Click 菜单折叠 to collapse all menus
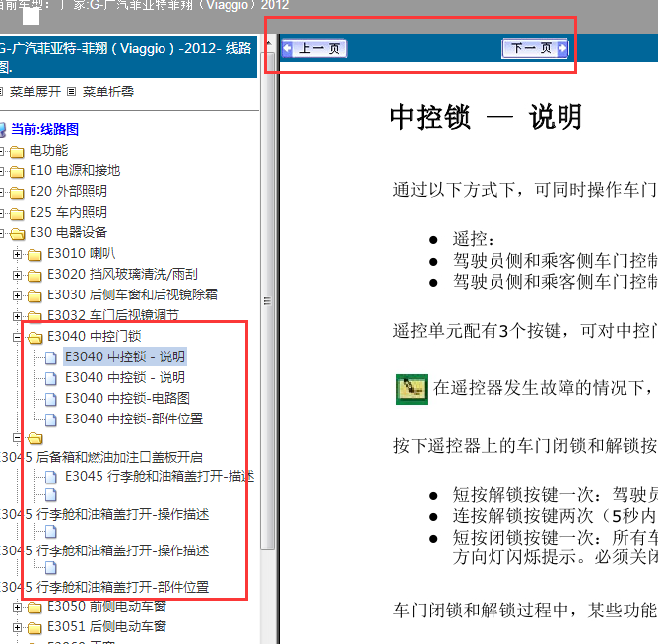Image resolution: width=658 pixels, height=644 pixels. [108, 92]
